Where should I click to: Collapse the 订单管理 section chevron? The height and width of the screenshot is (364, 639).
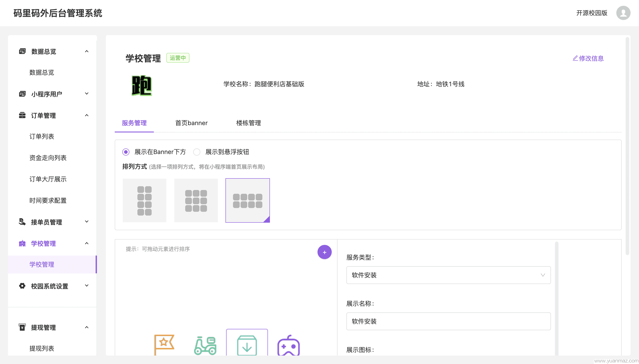[86, 115]
